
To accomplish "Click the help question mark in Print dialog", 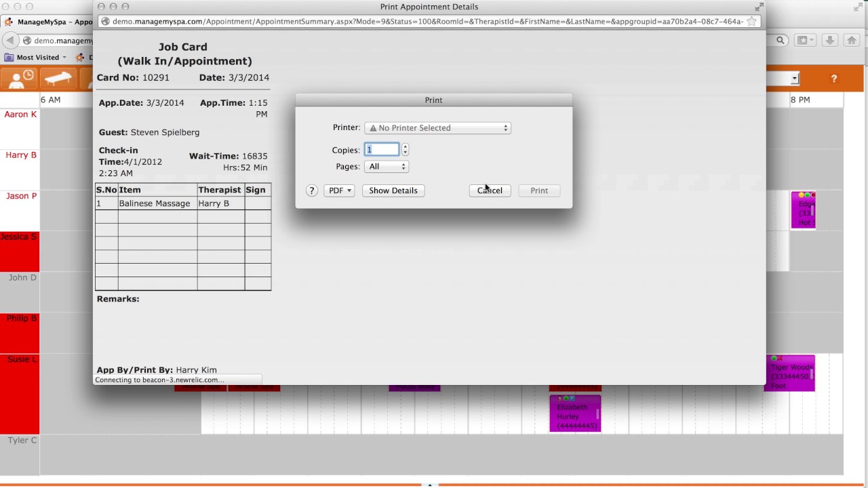I will pyautogui.click(x=312, y=190).
